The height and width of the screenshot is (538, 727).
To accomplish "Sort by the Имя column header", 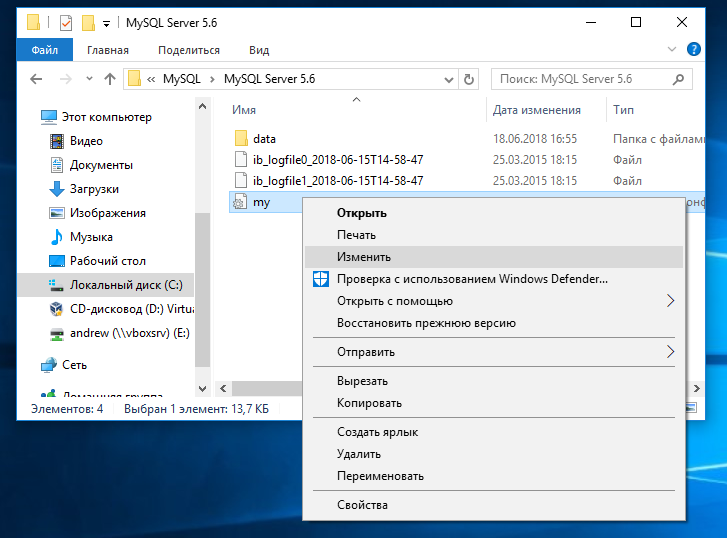I will (244, 110).
